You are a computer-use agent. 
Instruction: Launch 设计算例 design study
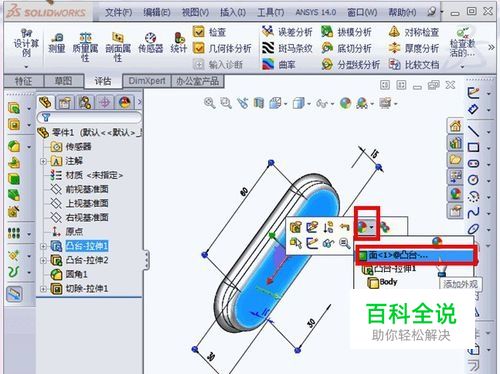point(26,43)
